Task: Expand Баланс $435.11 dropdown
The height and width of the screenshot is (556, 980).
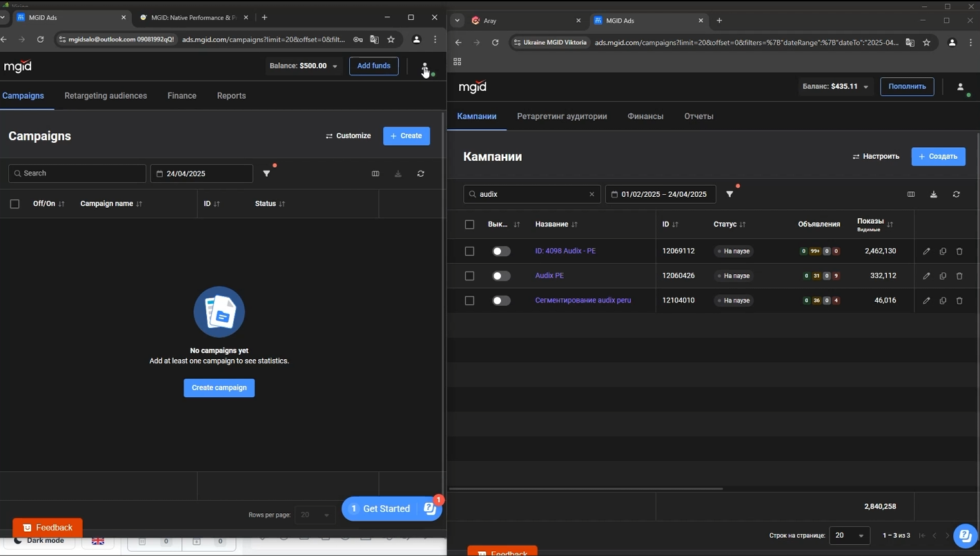Action: click(835, 86)
